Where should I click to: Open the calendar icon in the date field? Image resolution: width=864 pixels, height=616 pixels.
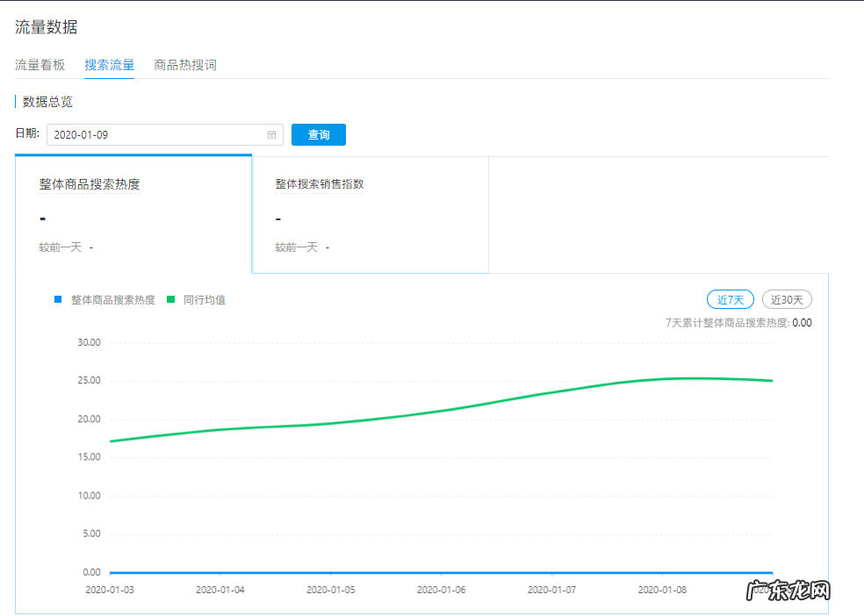click(272, 134)
